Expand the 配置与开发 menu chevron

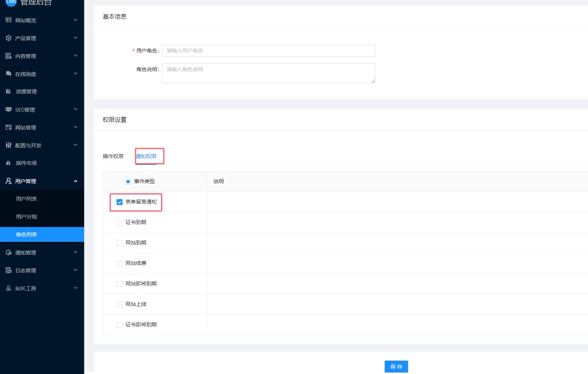(75, 145)
